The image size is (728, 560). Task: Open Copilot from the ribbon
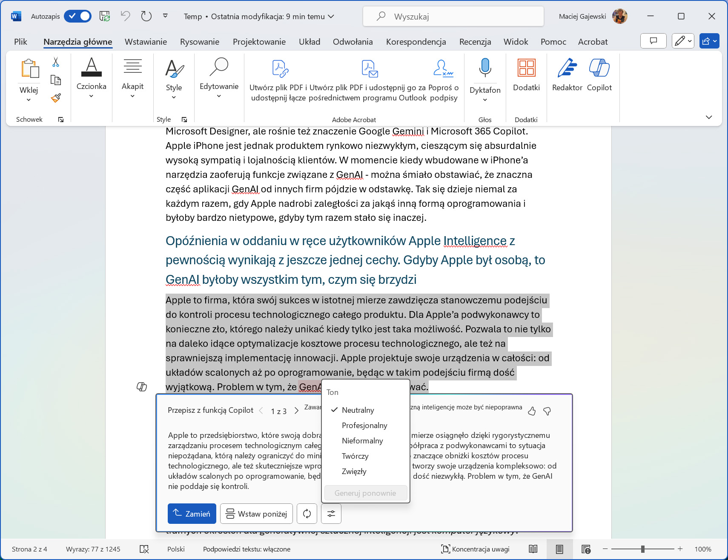(x=599, y=75)
